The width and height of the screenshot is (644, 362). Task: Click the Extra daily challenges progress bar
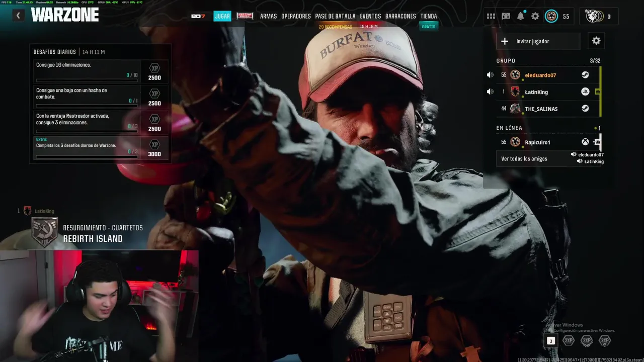[x=87, y=156]
